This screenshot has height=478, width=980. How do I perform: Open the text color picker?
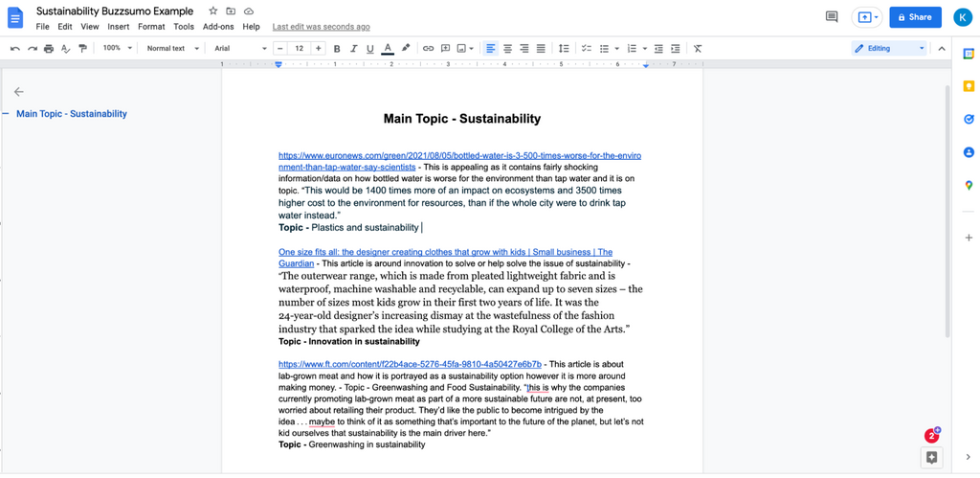(x=388, y=48)
